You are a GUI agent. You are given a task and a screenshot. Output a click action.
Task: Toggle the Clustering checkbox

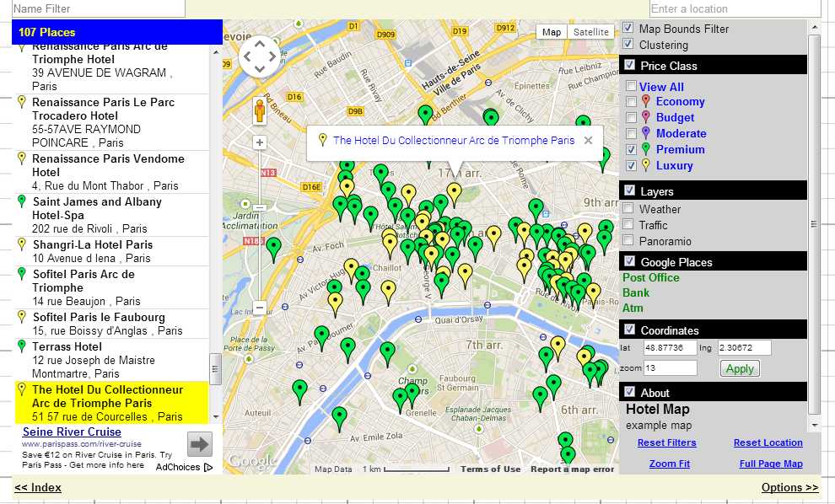628,44
